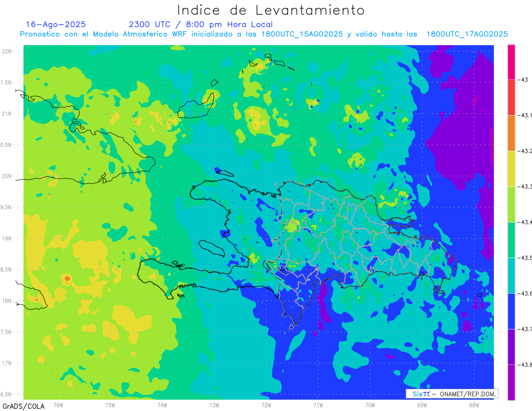Screen dimensions: 532x411
Task: Click the '68W' longitude label
Action: (x=474, y=404)
